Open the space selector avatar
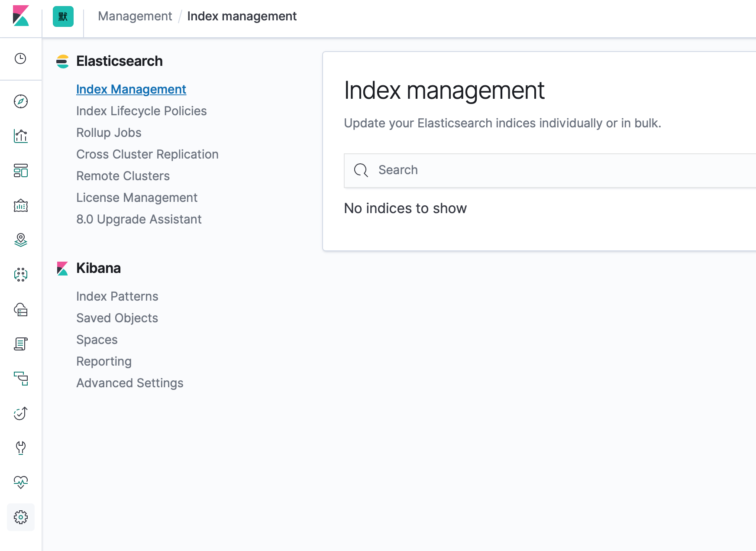Screen dimensions: 756x551 (63, 16)
